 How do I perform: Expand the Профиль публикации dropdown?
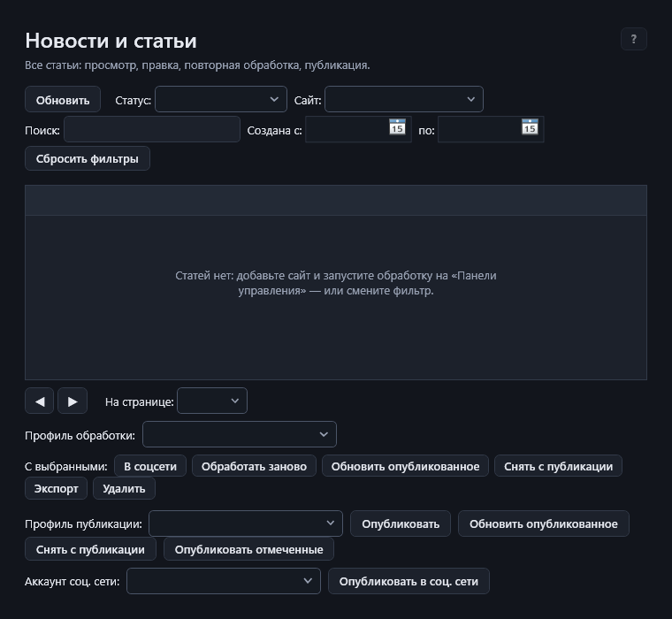pyautogui.click(x=246, y=523)
